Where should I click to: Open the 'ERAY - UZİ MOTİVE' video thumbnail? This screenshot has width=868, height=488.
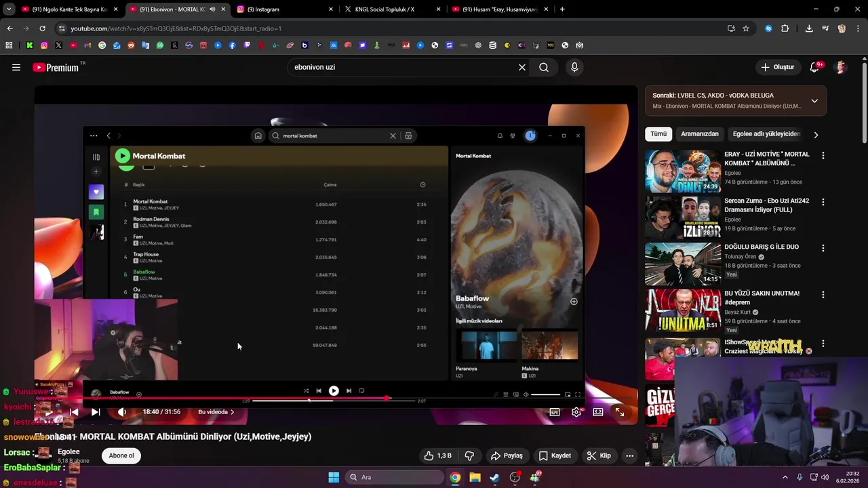click(683, 171)
